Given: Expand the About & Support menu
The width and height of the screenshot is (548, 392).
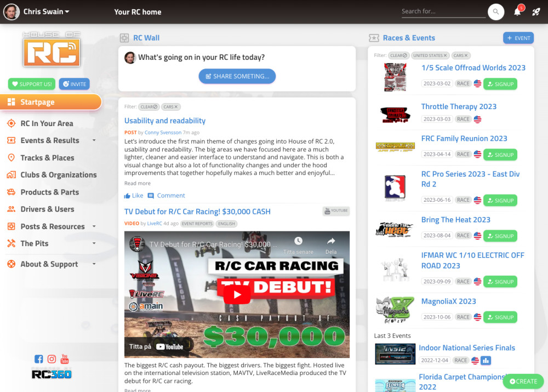Looking at the screenshot, I should pyautogui.click(x=94, y=264).
